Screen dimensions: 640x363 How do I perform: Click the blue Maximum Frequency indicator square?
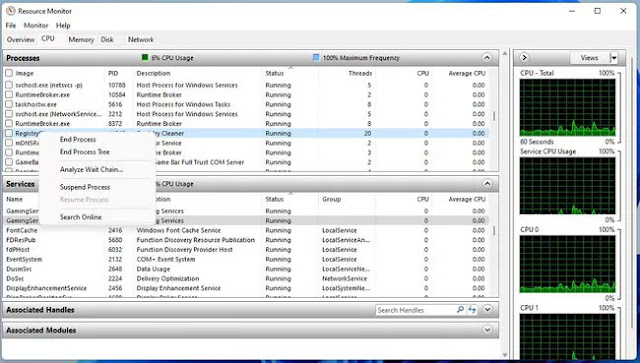[316, 58]
